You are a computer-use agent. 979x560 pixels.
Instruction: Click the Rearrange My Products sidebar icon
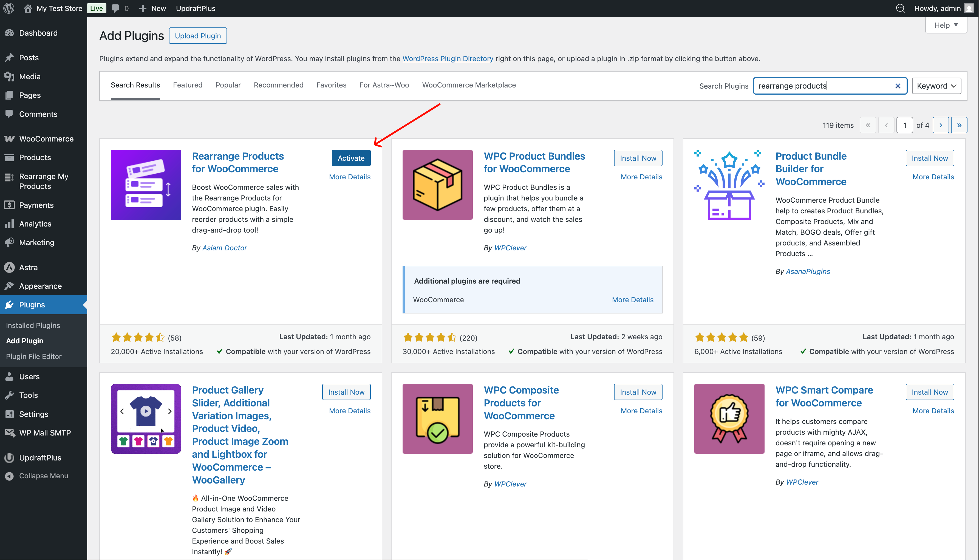click(x=10, y=177)
